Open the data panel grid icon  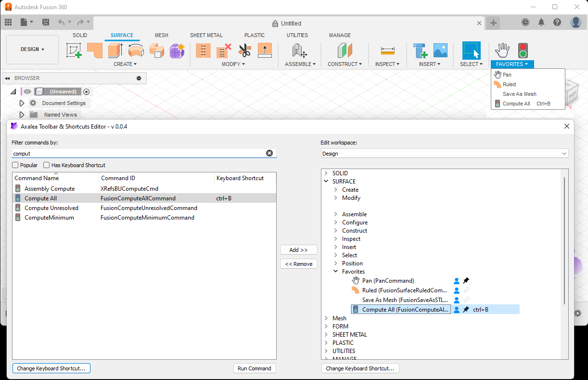coord(8,22)
